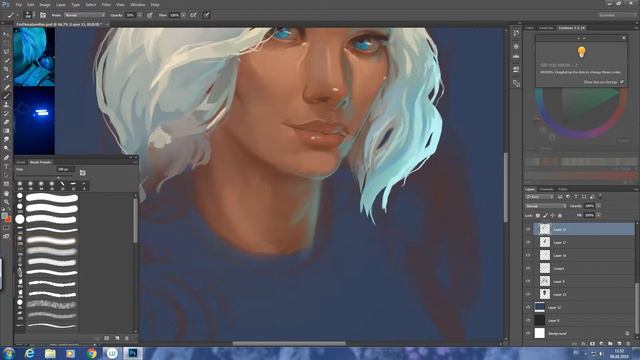Open Windows Explorer from the taskbar
This screenshot has height=360, width=640.
(x=50, y=353)
